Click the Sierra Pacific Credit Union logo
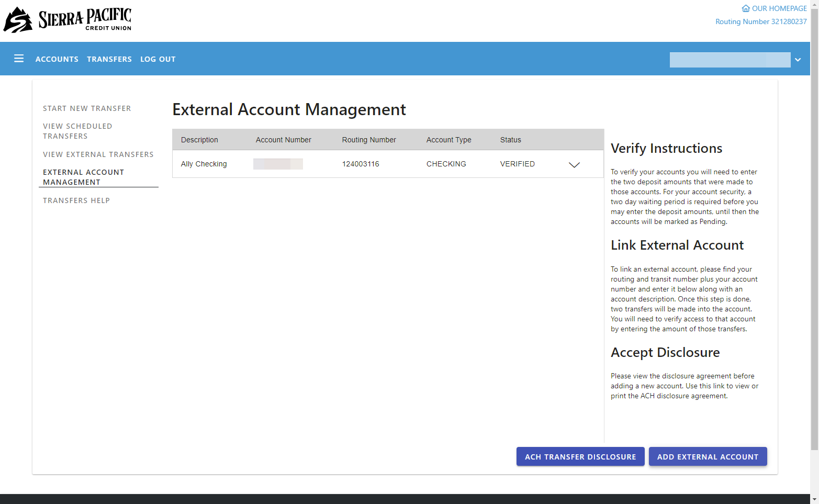Viewport: 819px width, 504px height. point(68,20)
